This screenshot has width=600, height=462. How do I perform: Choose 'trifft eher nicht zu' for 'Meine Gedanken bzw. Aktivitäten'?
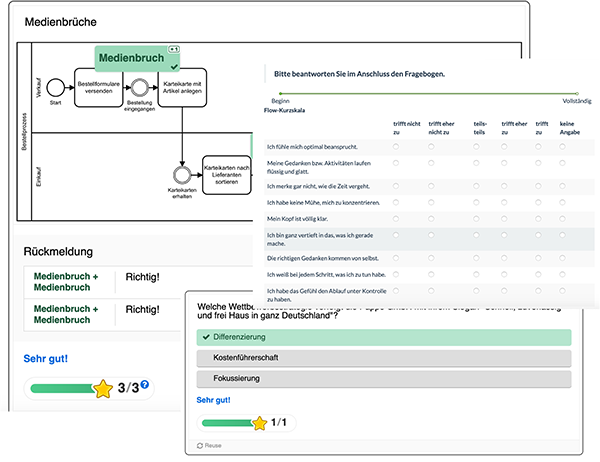(431, 163)
